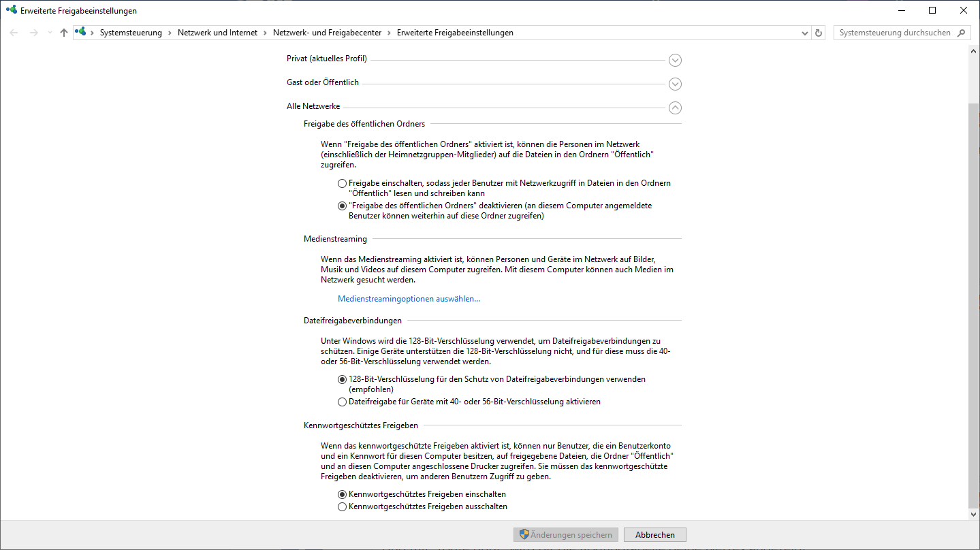Navigate to Netzwerk- und Freigabecenter breadcrumb
This screenshot has height=550, width=980.
pos(328,33)
